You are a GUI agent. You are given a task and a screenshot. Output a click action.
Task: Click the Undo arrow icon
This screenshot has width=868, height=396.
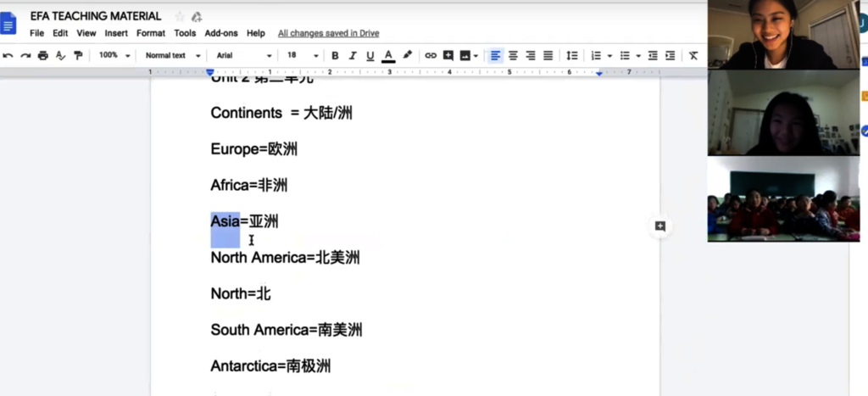[x=8, y=56]
